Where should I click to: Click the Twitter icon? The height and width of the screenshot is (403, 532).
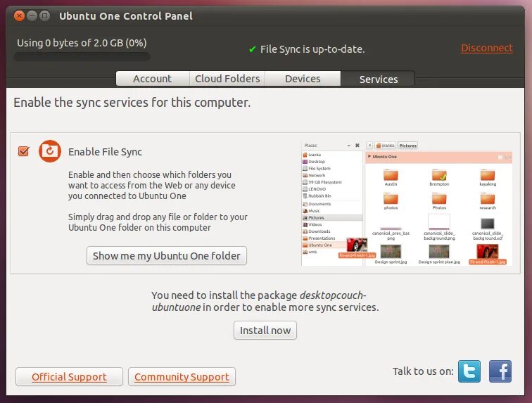(x=469, y=371)
